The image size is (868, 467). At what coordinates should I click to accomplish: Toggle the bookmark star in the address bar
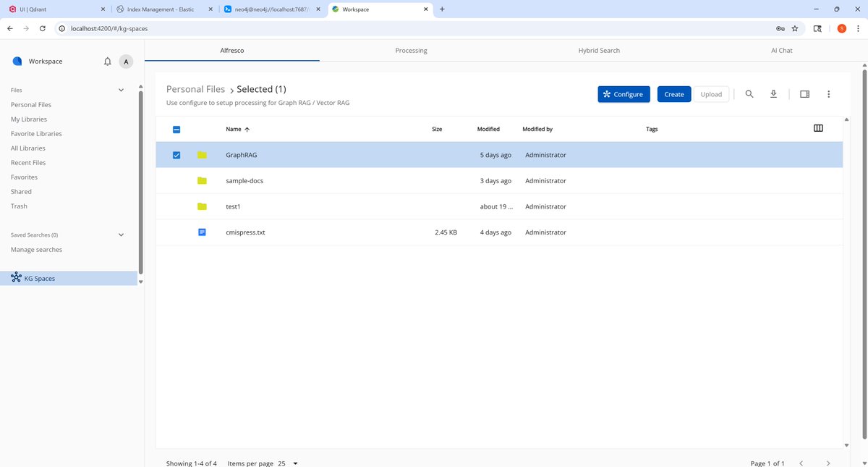[795, 28]
